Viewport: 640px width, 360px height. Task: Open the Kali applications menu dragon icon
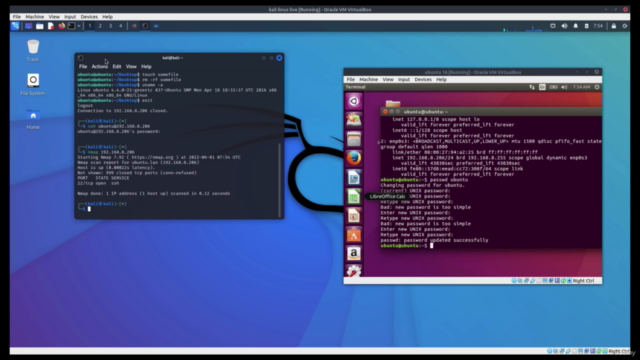click(x=15, y=26)
